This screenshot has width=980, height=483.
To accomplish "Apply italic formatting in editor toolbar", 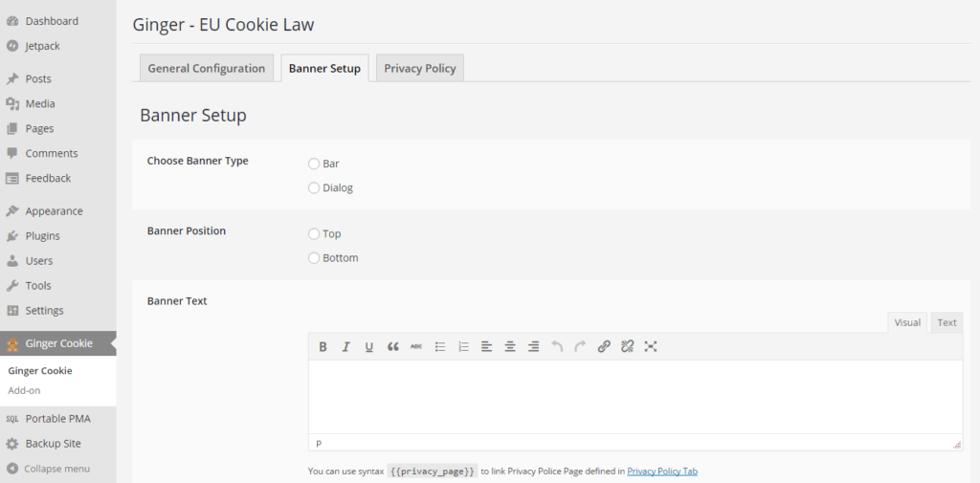I will (x=345, y=347).
